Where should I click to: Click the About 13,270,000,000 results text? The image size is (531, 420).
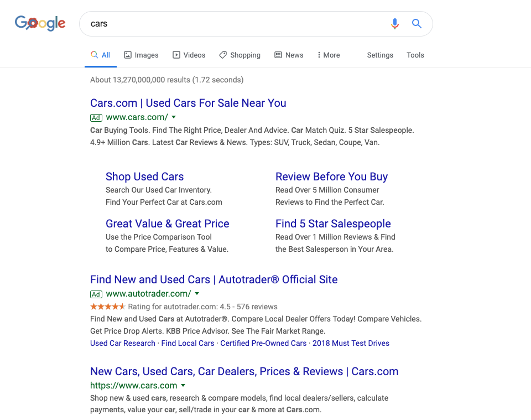[x=166, y=80]
